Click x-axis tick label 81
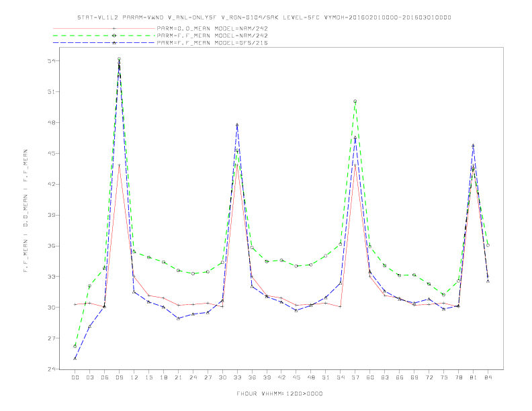Viewport: 532px width, 411px height. (473, 377)
